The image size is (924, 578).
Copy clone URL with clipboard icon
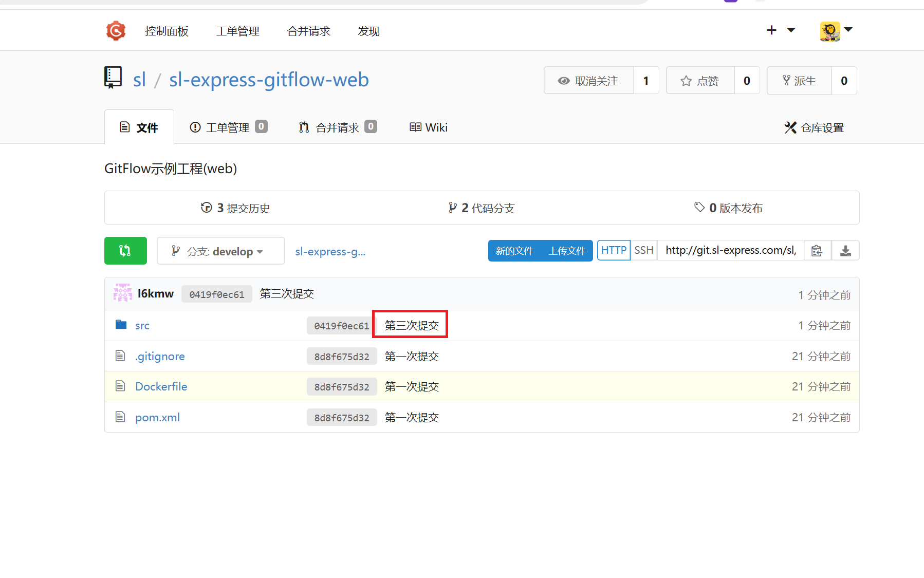[817, 250]
